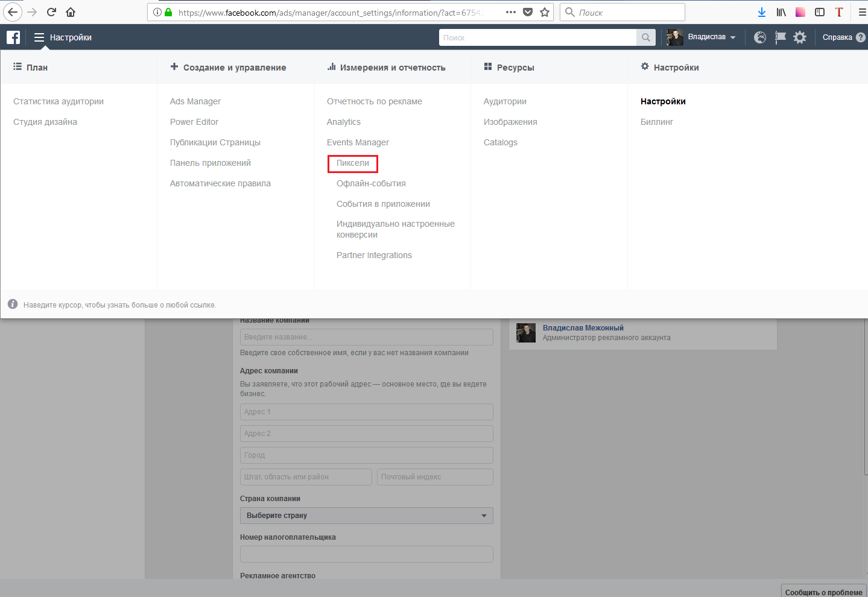The image size is (868, 597).
Task: Toggle the Настройки hamburger menu icon
Action: [39, 37]
